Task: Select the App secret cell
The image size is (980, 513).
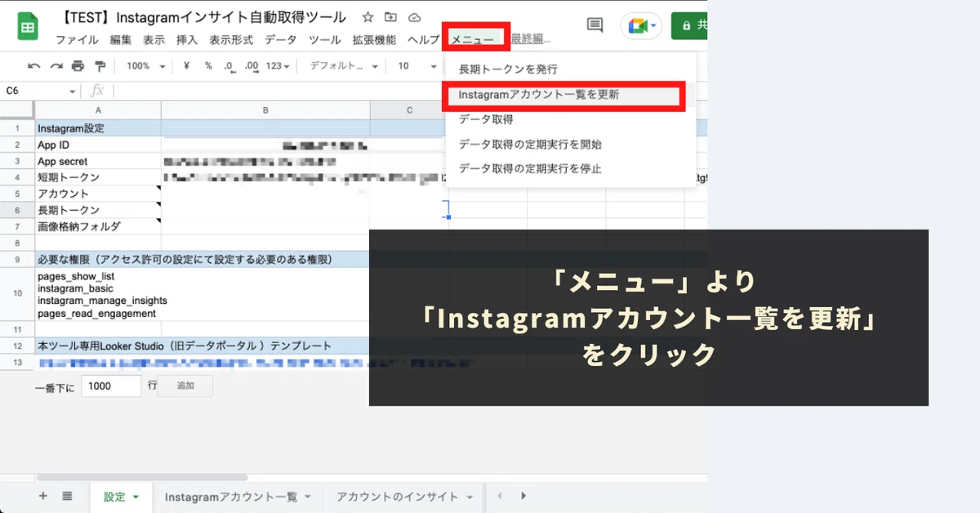Action: click(x=98, y=161)
